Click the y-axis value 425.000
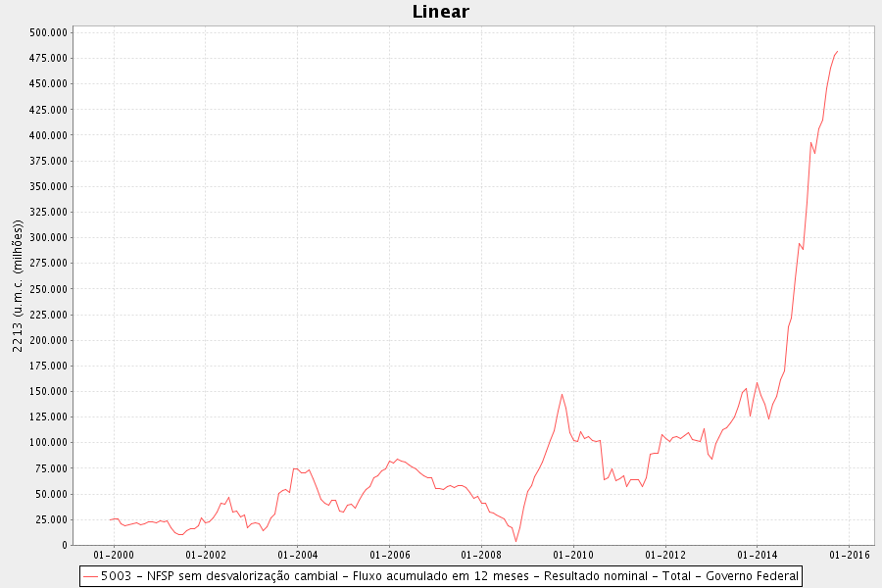This screenshot has height=588, width=882. (48, 110)
